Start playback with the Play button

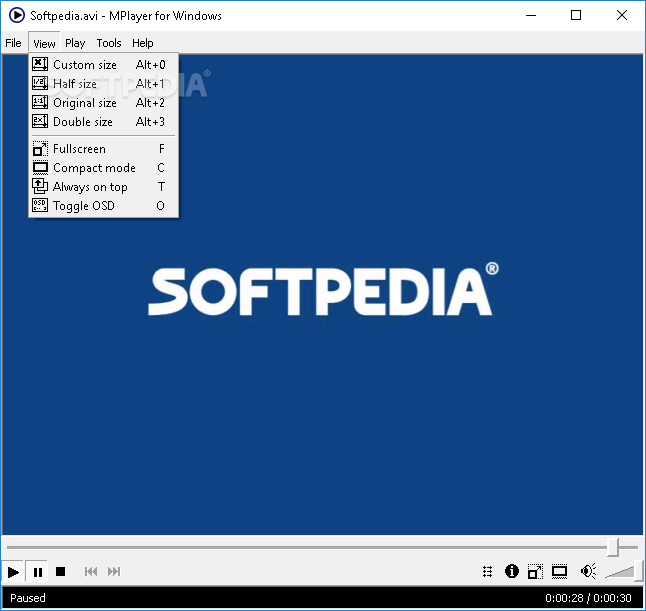pyautogui.click(x=13, y=572)
